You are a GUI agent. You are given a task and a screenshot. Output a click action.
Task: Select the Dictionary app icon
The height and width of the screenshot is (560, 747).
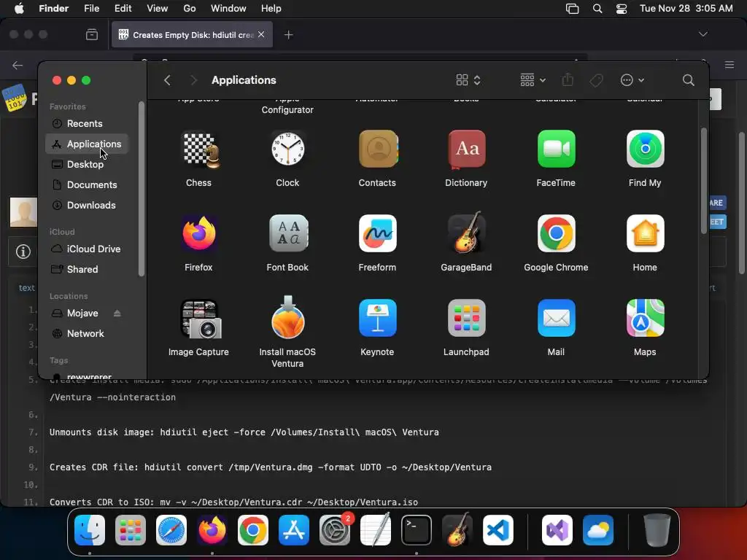pos(466,149)
